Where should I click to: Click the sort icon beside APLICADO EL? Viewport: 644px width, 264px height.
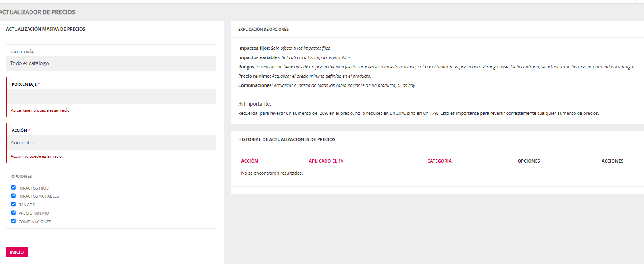click(341, 161)
